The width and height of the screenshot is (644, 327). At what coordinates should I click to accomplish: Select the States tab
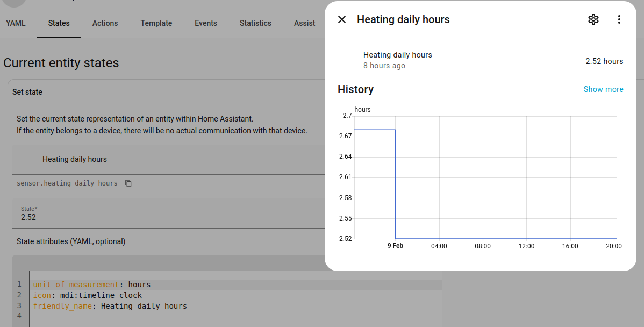[x=59, y=23]
